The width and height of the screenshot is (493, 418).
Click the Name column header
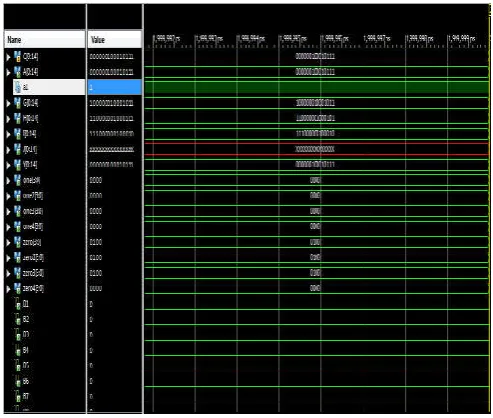(45, 40)
